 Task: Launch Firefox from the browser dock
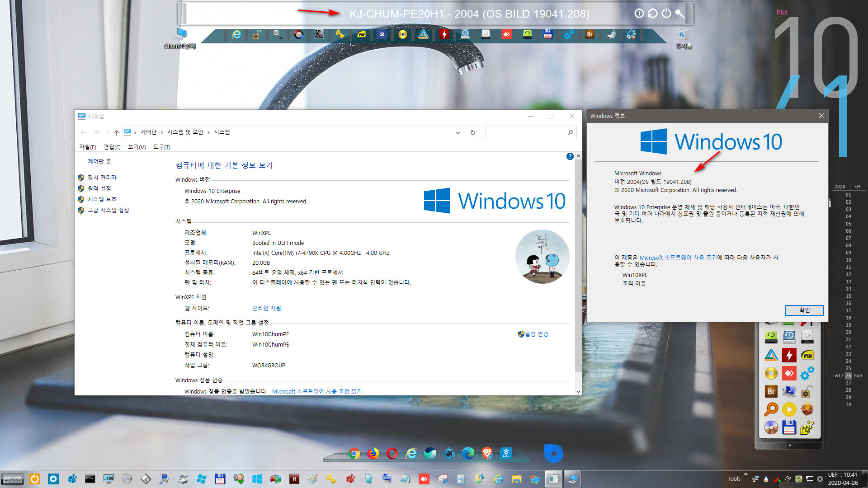point(373,453)
